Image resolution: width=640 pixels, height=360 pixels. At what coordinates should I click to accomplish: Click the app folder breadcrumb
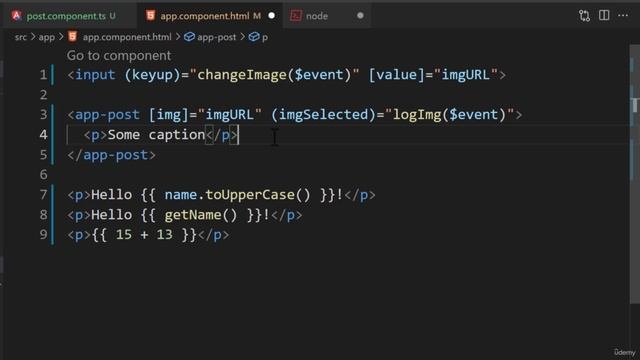click(47, 37)
